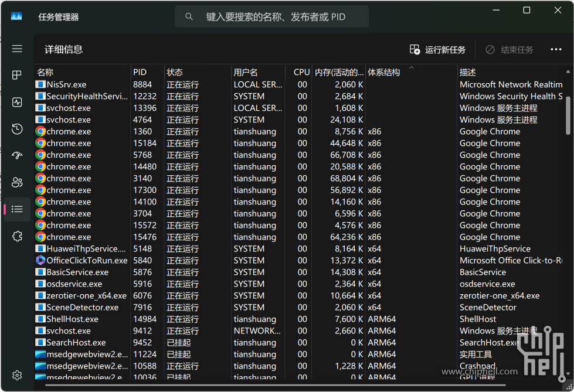Open the three-dot more options menu
The width and height of the screenshot is (574, 392).
click(x=556, y=50)
